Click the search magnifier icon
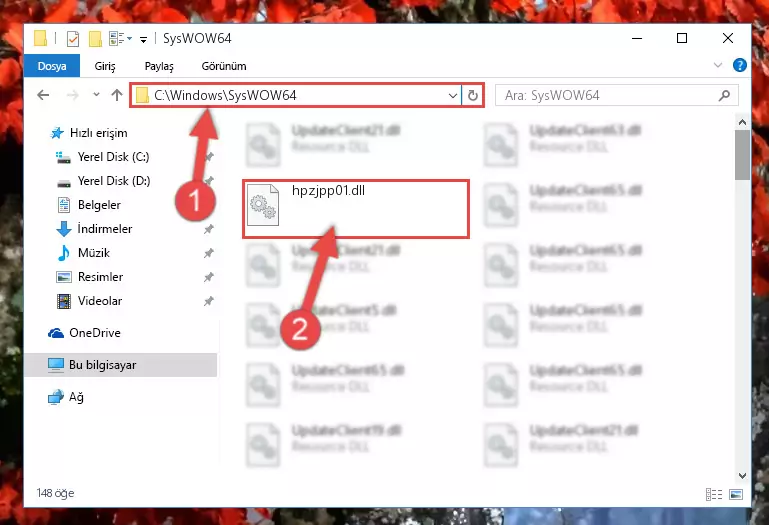 (x=724, y=95)
